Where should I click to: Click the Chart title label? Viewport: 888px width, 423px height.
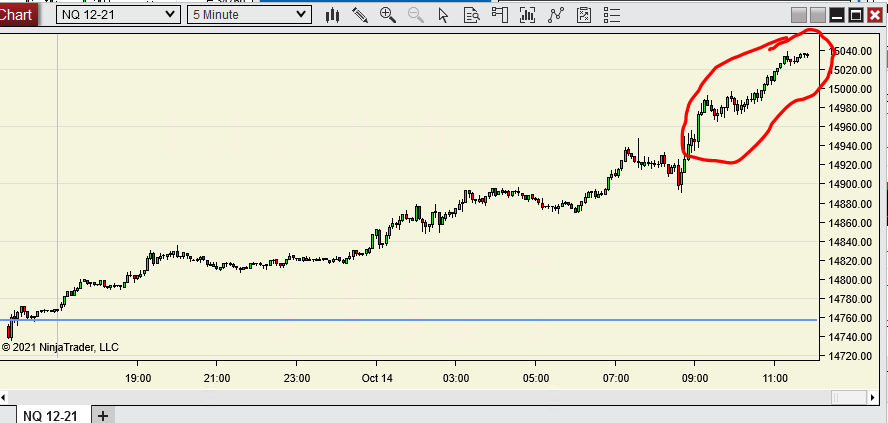point(17,15)
